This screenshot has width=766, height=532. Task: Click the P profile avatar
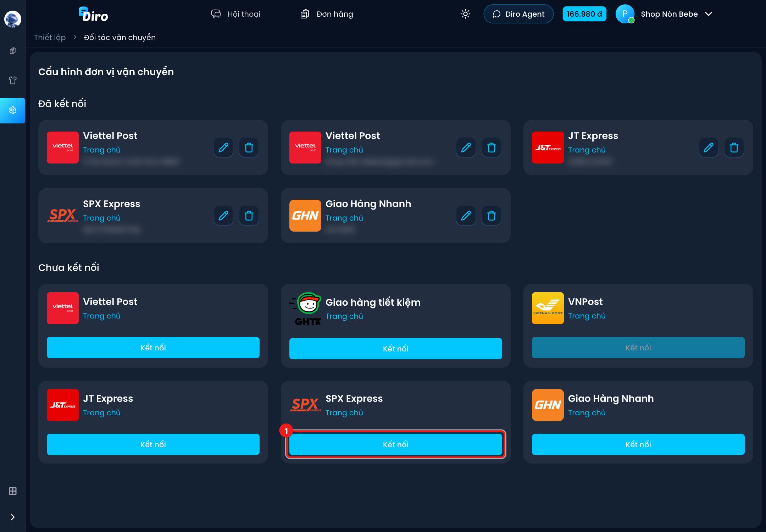625,14
